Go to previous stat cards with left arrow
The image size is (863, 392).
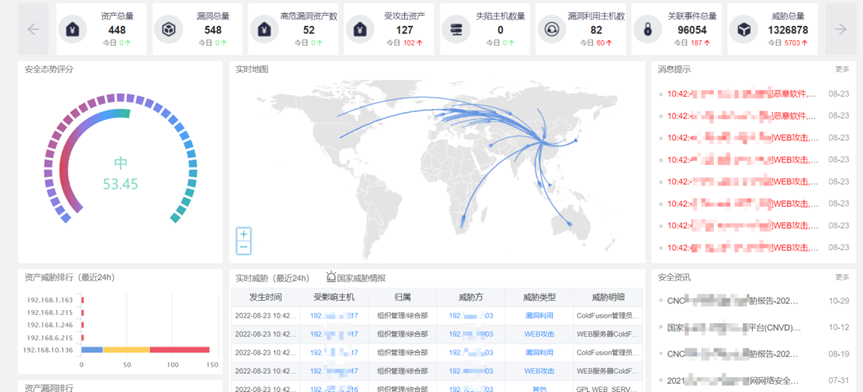point(33,29)
